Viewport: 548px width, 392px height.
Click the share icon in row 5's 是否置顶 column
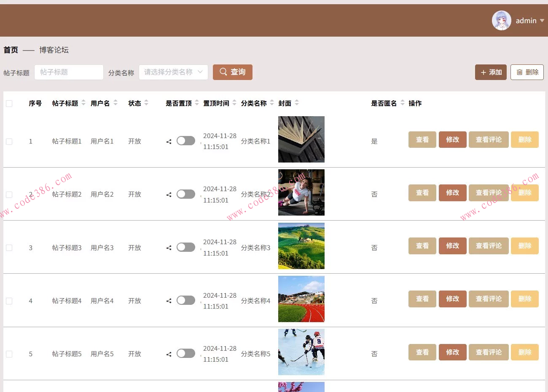click(x=168, y=354)
